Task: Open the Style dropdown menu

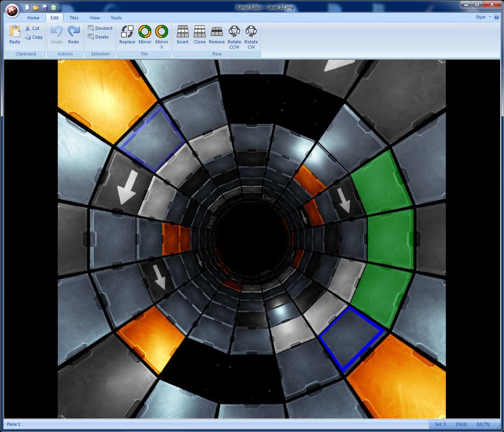Action: point(483,17)
